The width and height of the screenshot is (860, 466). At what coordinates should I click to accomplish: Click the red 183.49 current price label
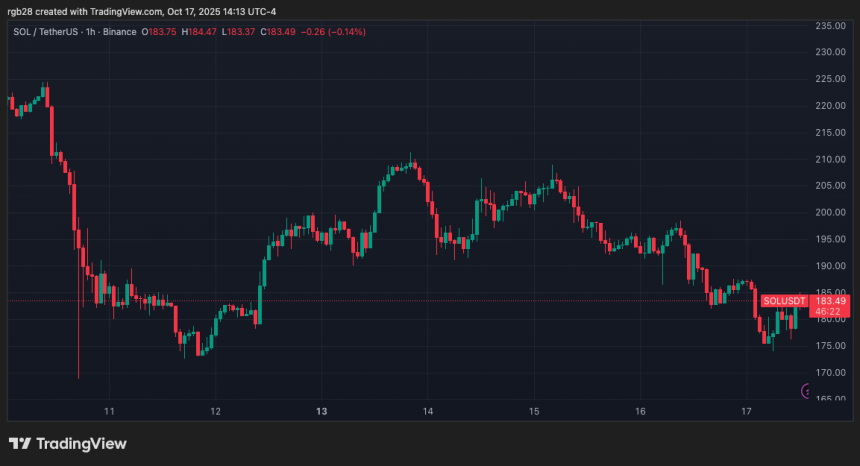pos(832,301)
